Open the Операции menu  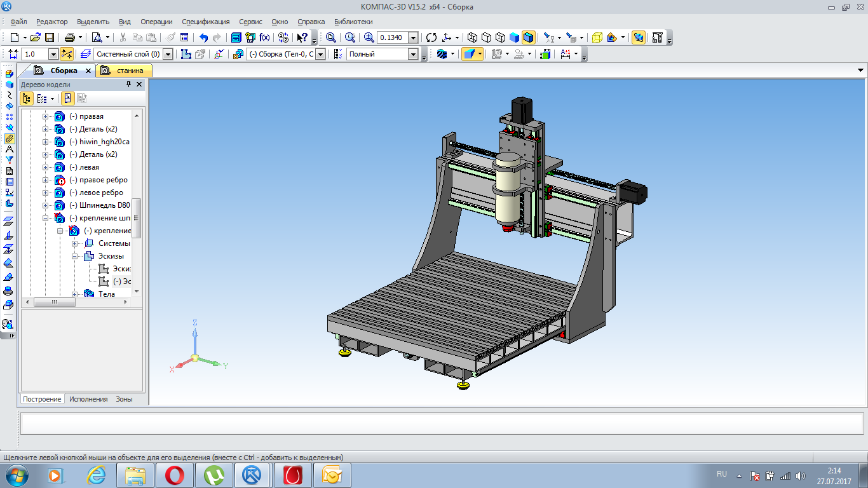pos(156,22)
